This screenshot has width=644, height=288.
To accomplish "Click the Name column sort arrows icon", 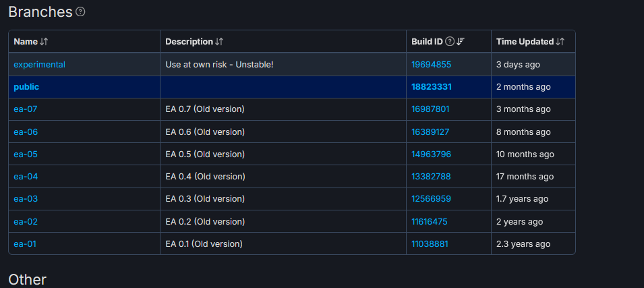I will pos(44,42).
